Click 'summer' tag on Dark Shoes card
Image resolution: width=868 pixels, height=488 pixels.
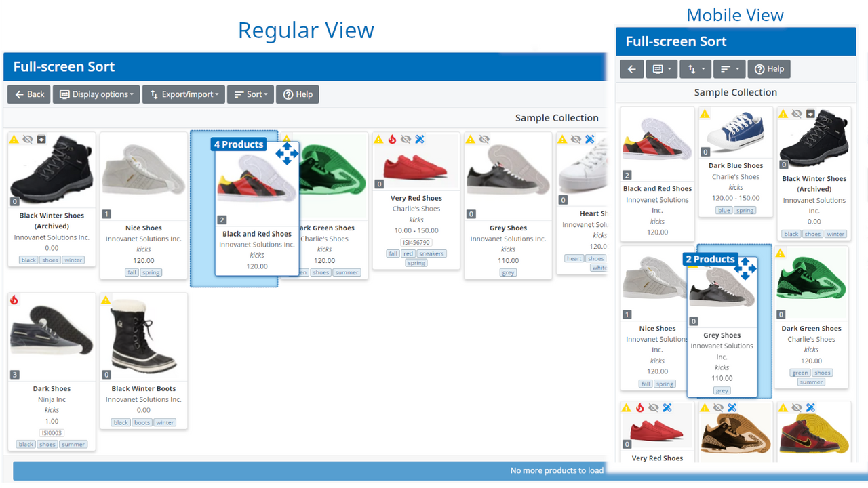73,445
